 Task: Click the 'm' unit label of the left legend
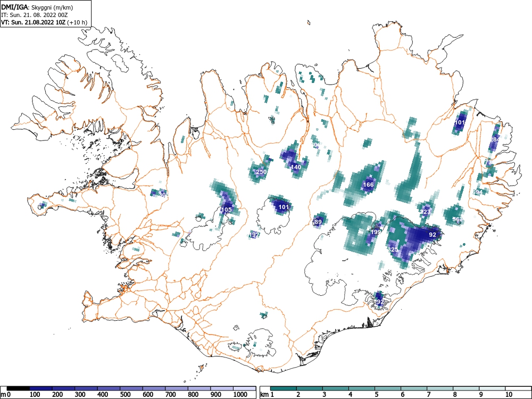(x=2, y=395)
